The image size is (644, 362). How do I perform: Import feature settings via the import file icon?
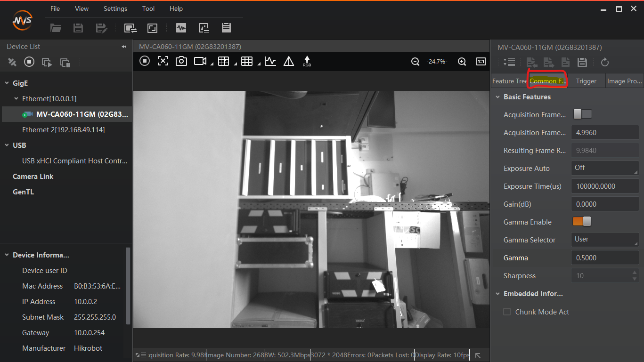point(531,62)
